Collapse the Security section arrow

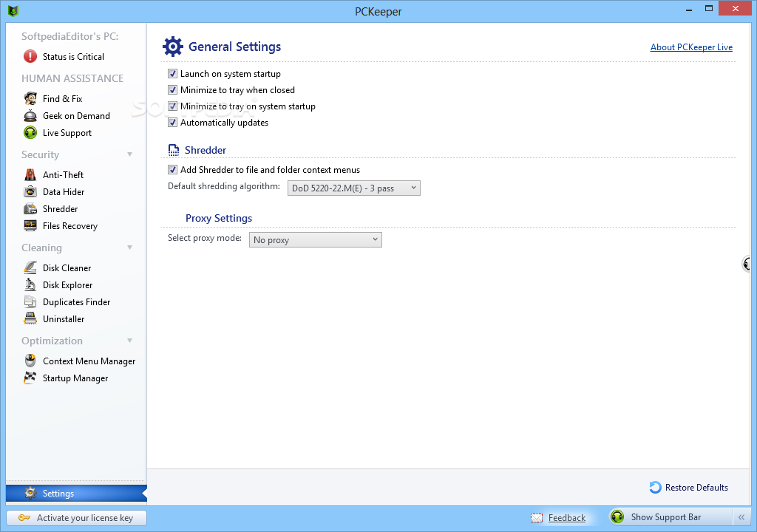129,154
